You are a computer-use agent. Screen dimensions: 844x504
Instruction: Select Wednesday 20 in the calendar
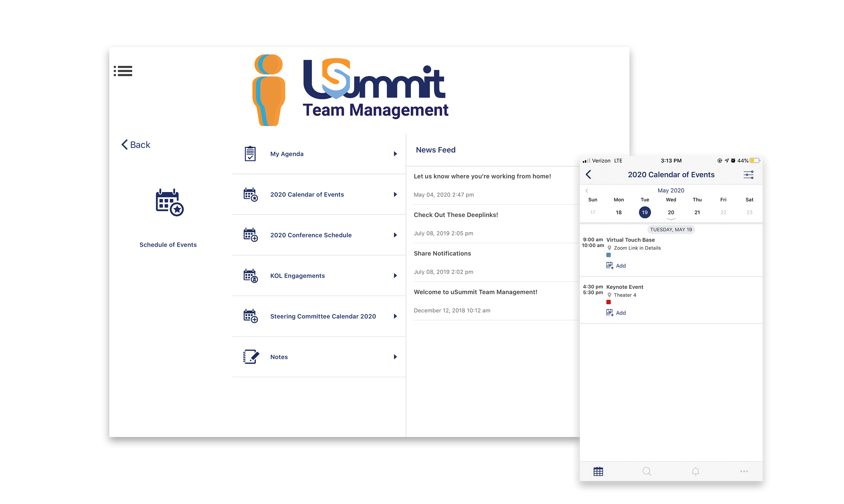pos(671,212)
